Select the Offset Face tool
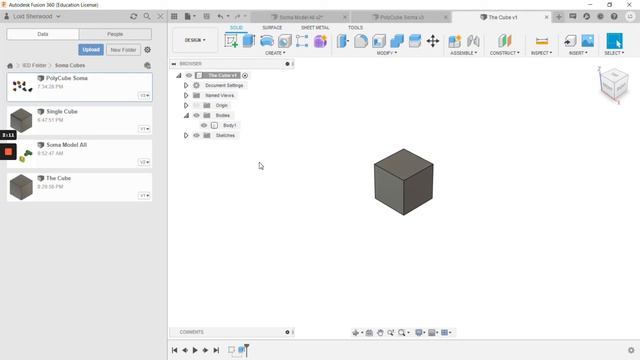The height and width of the screenshot is (360, 640). click(x=415, y=41)
